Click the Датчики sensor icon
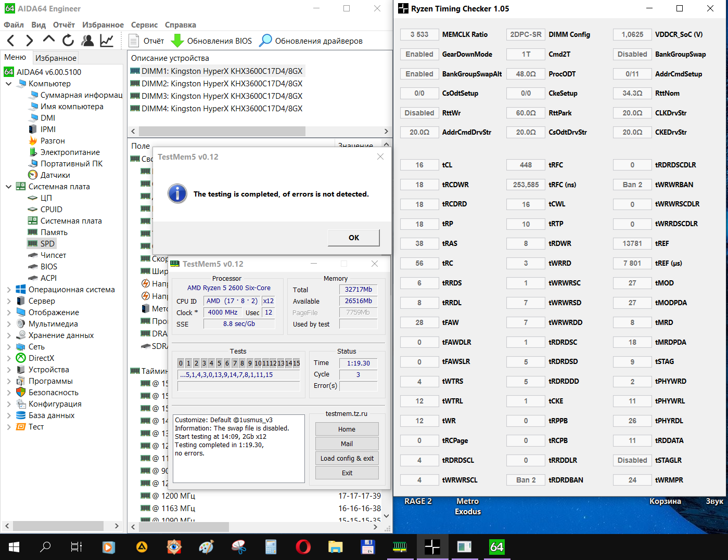This screenshot has width=728, height=560. coord(33,175)
